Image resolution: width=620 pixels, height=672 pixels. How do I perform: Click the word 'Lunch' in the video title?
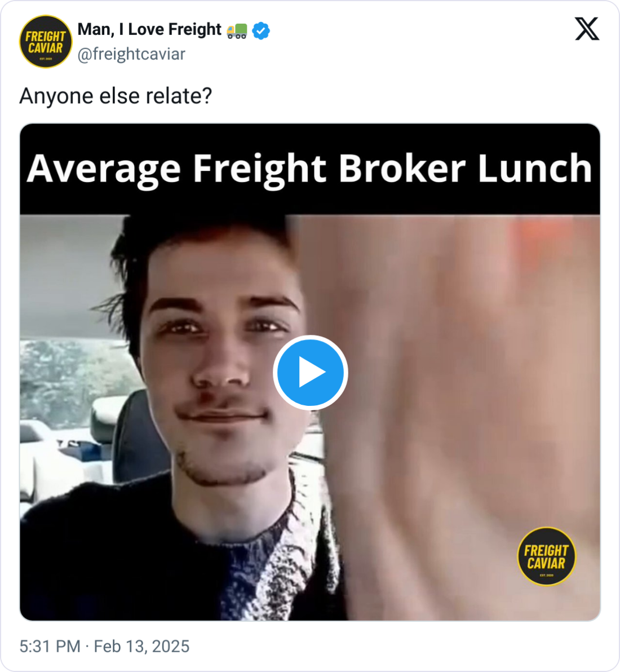(535, 168)
